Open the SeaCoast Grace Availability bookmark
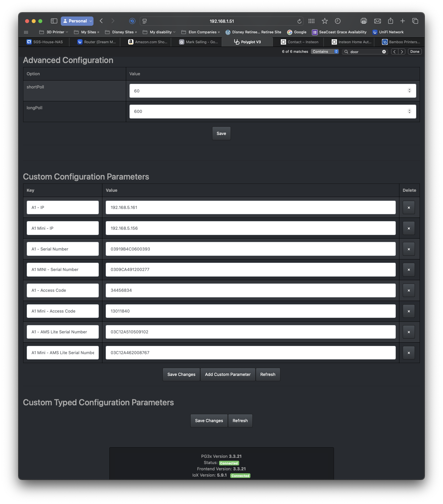 pyautogui.click(x=339, y=32)
